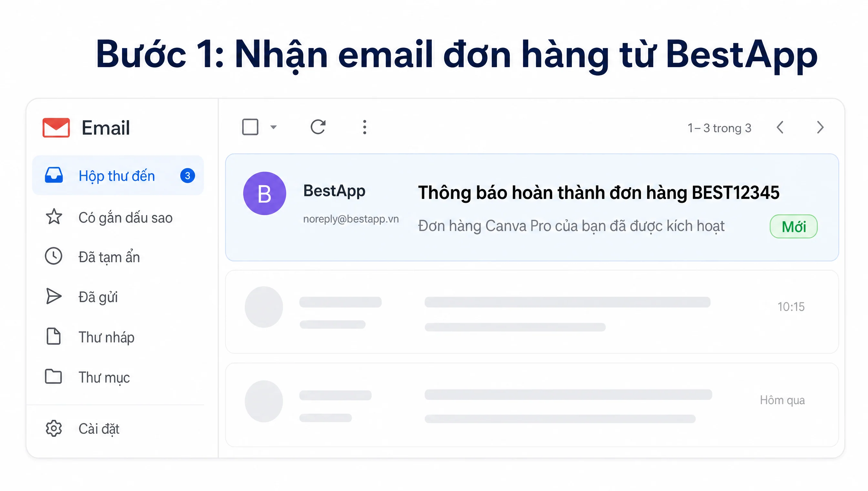Click the clock snoozed icon
The height and width of the screenshot is (491, 868).
point(54,256)
